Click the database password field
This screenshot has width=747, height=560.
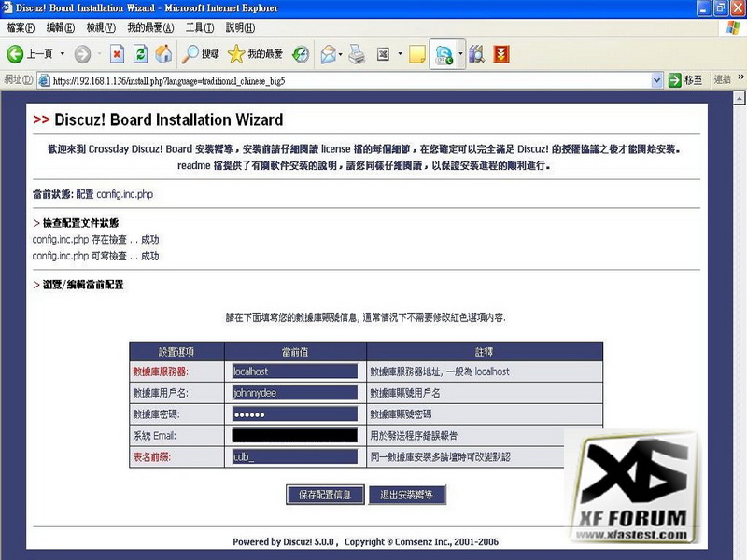294,414
